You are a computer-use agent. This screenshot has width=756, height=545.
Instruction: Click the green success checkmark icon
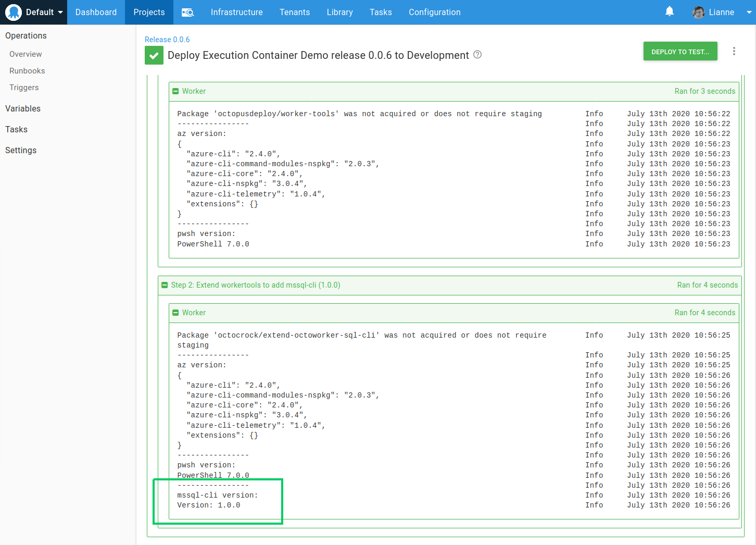(154, 55)
